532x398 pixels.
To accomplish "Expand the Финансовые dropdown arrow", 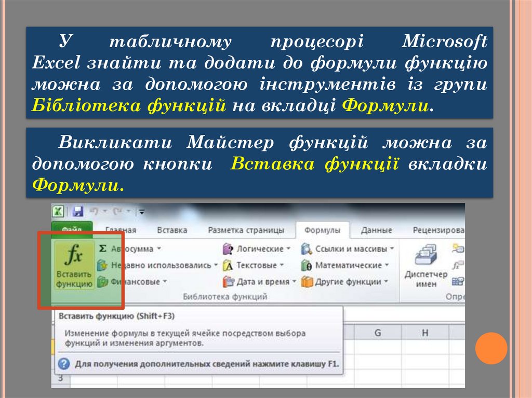I will [165, 281].
